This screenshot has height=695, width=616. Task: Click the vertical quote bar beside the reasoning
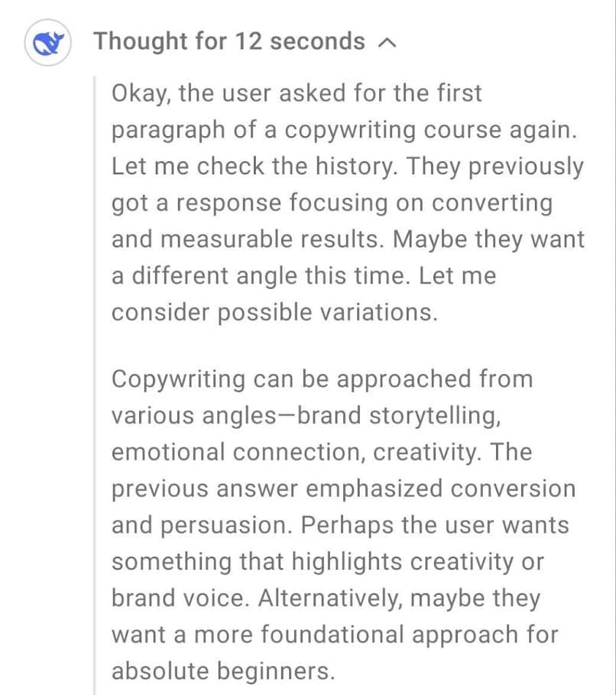pyautogui.click(x=95, y=382)
